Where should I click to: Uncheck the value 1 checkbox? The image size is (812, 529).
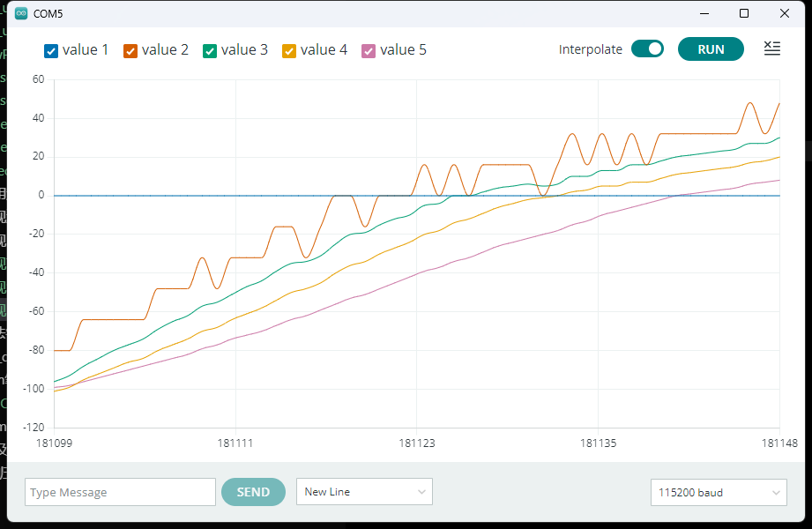[51, 51]
